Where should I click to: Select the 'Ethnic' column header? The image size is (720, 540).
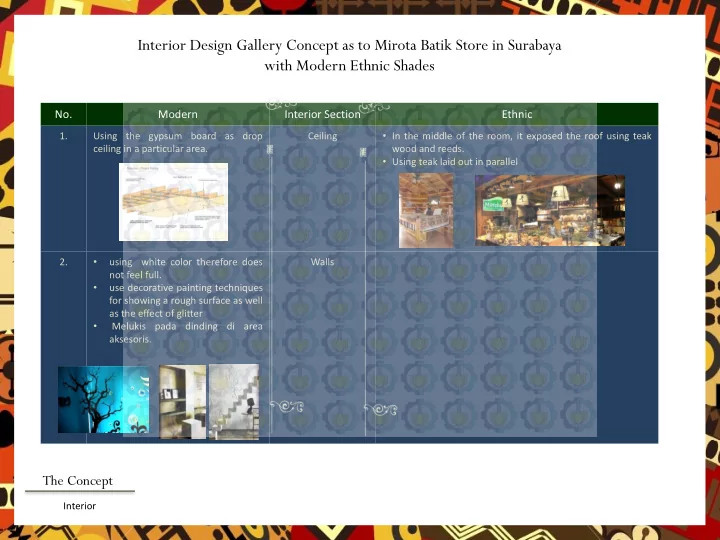coord(517,114)
